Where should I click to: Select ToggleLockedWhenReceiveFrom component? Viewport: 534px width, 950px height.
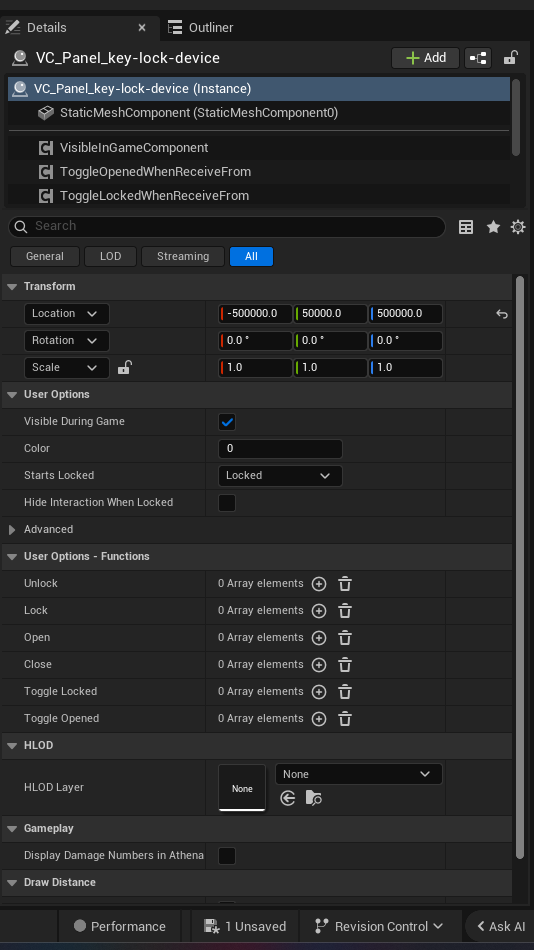[259, 196]
